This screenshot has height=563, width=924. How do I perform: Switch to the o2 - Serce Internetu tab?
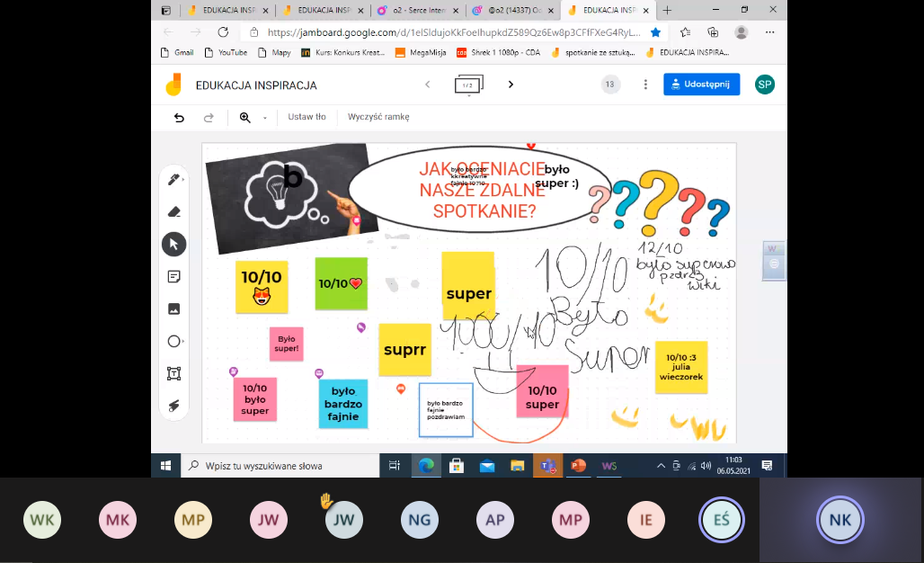417,10
